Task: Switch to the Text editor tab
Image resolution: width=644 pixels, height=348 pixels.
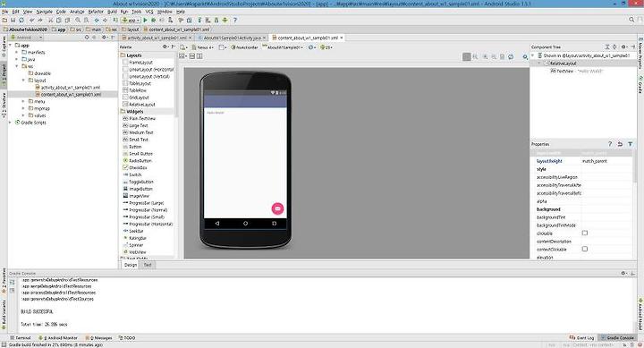Action: (x=148, y=265)
